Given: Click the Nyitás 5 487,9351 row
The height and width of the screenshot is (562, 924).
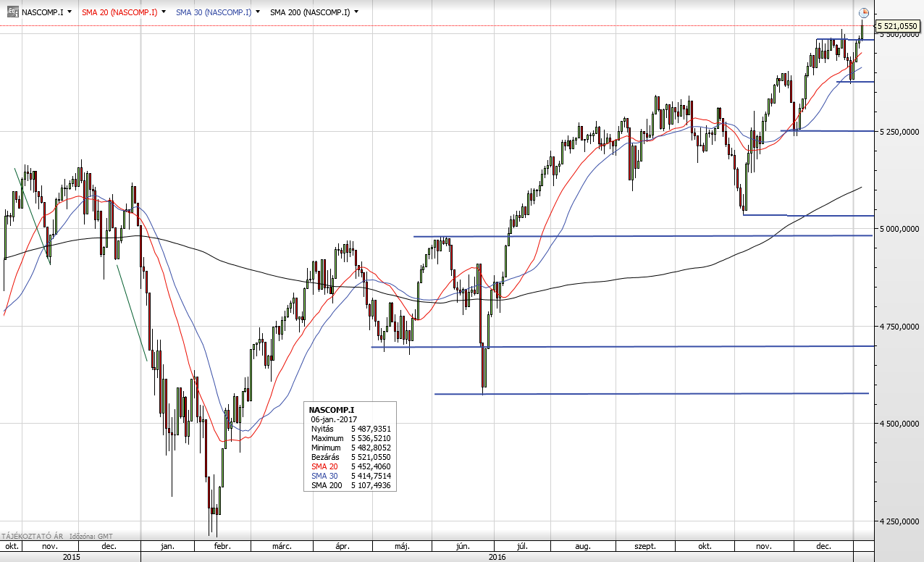Looking at the screenshot, I should click(350, 429).
